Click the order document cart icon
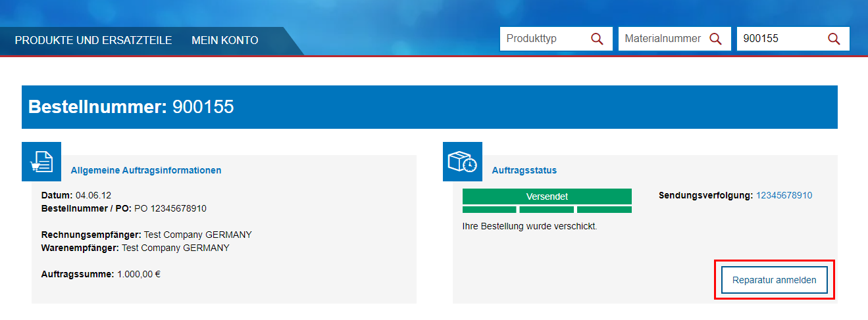Image resolution: width=868 pixels, height=320 pixels. (41, 162)
